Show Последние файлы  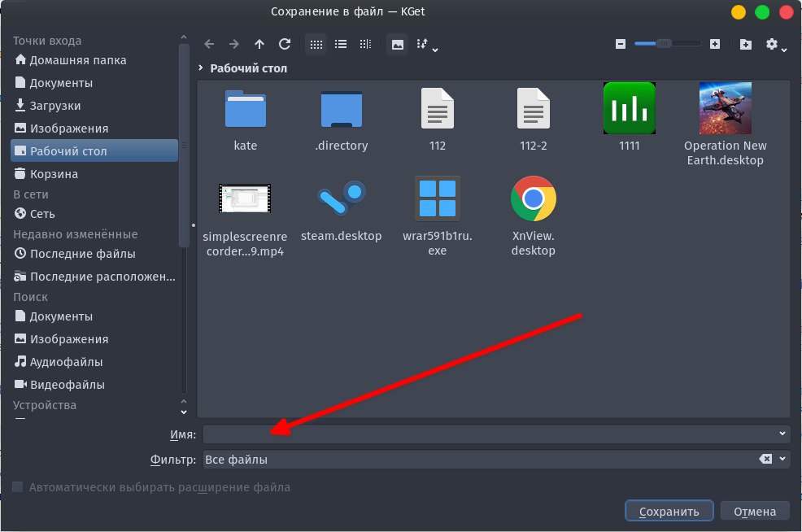click(94, 254)
